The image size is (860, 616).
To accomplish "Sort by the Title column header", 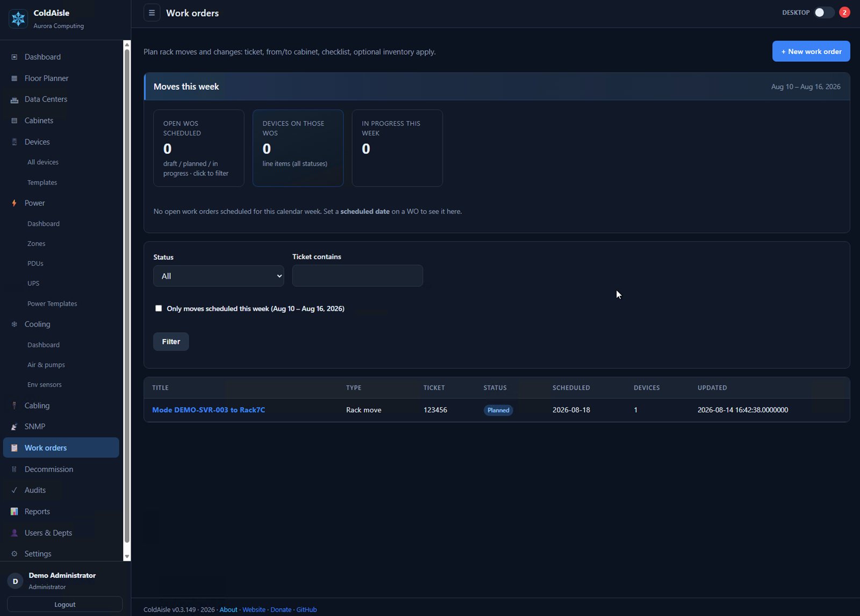I will click(160, 388).
